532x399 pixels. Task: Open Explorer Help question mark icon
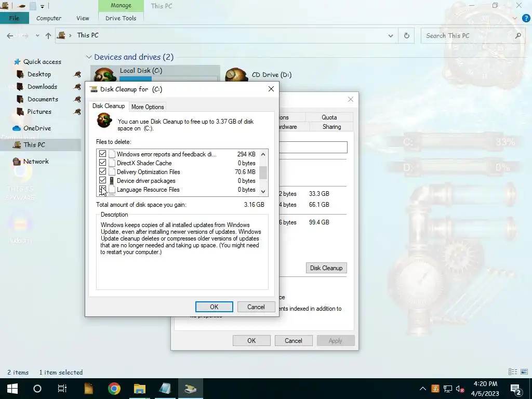point(526,18)
